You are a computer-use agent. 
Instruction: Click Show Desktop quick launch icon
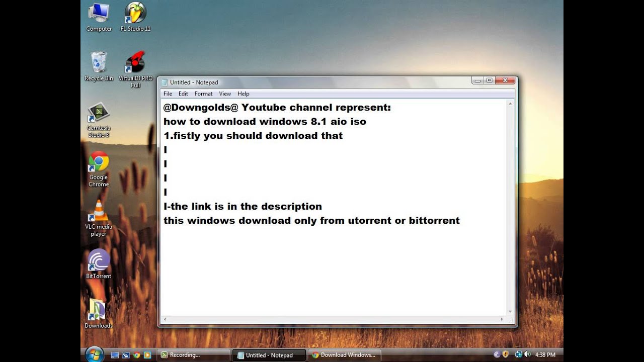point(115,355)
